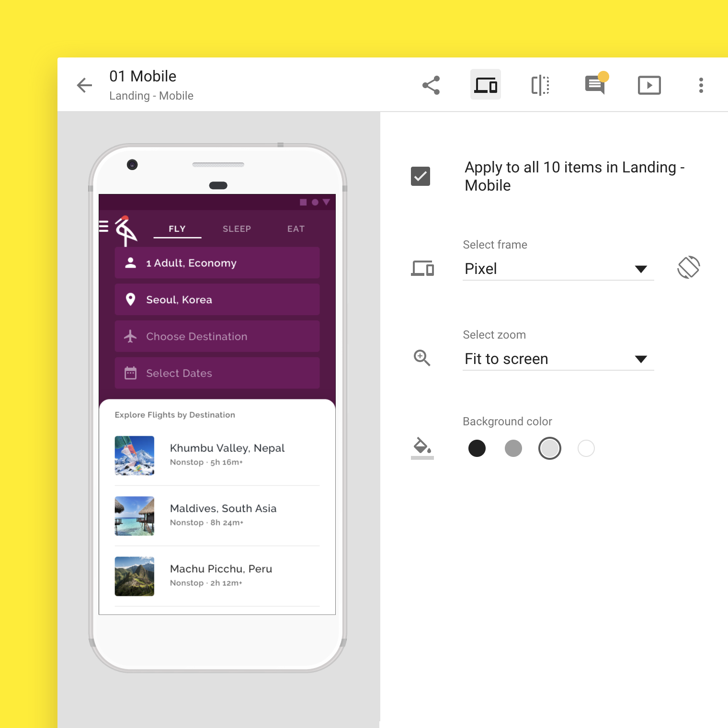Open hamburger menu in phone mockup
The height and width of the screenshot is (728, 728).
point(103,226)
